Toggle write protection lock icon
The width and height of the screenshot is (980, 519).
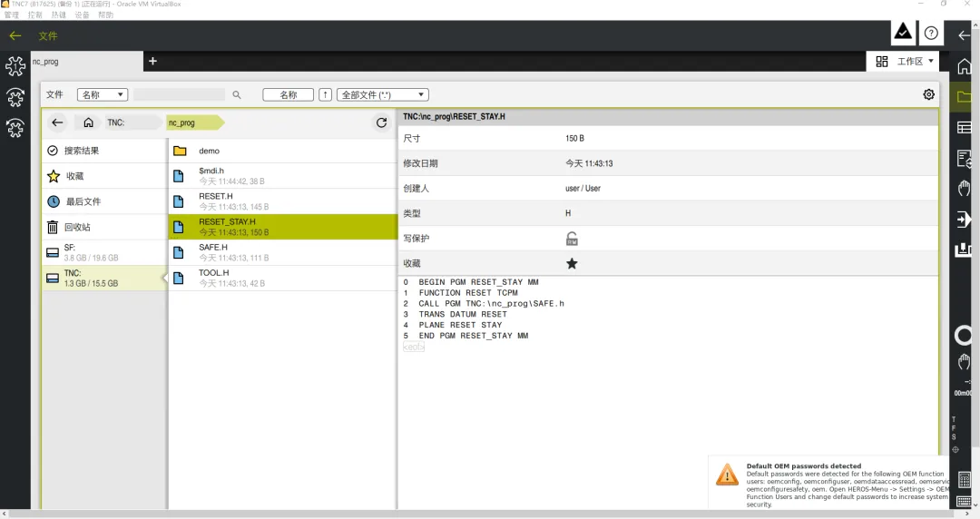[572, 239]
